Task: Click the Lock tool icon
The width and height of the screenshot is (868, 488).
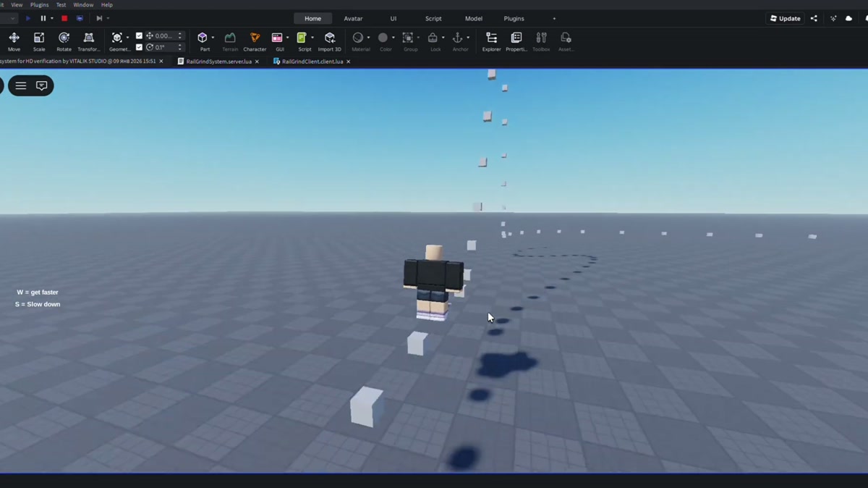Action: [x=433, y=38]
